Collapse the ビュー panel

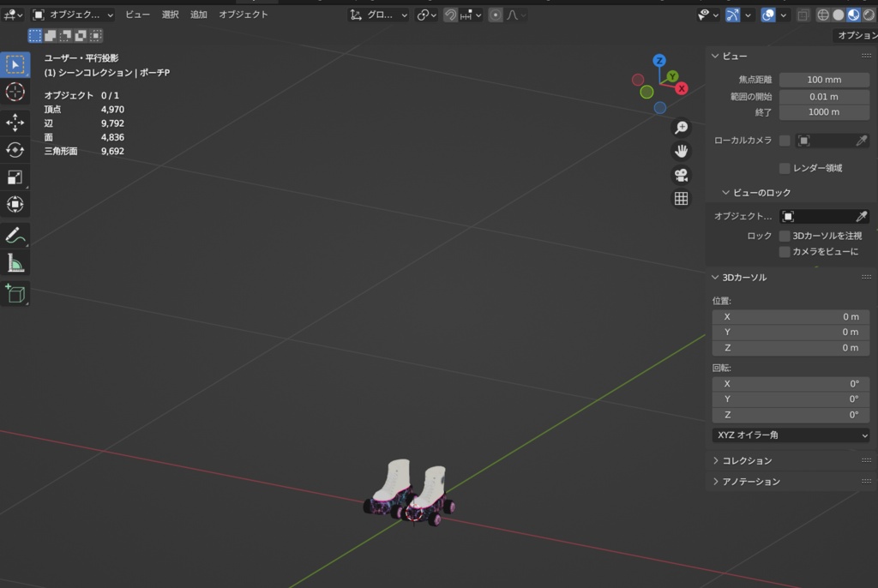715,56
